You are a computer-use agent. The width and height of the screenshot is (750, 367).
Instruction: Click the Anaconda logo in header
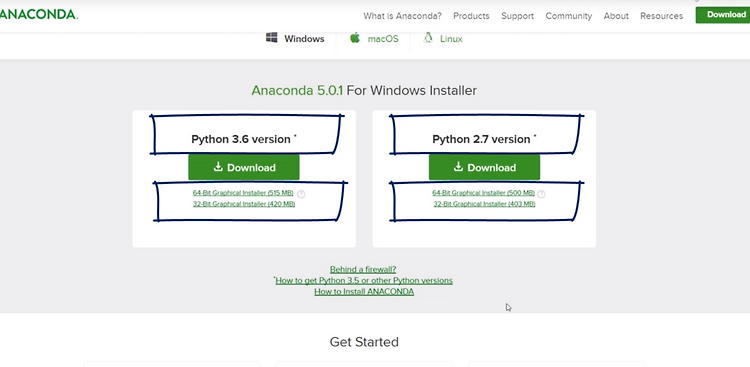click(39, 15)
